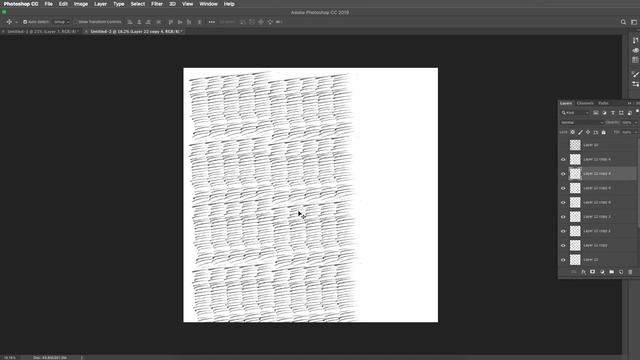The height and width of the screenshot is (360, 640).
Task: Toggle the Auto-Select checkbox
Action: point(25,22)
